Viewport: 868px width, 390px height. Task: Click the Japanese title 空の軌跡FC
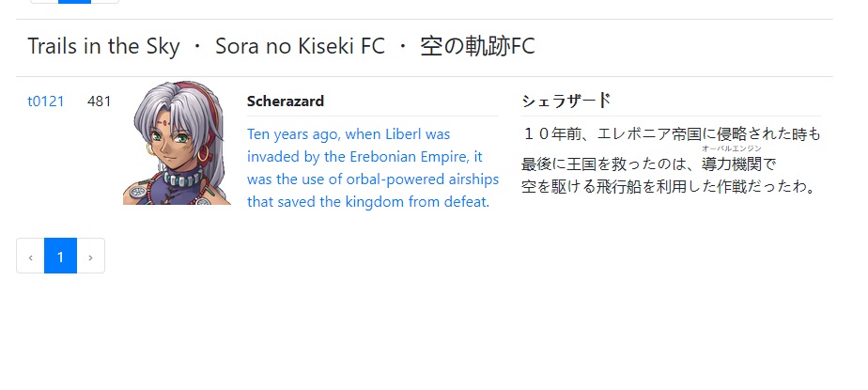tap(477, 46)
